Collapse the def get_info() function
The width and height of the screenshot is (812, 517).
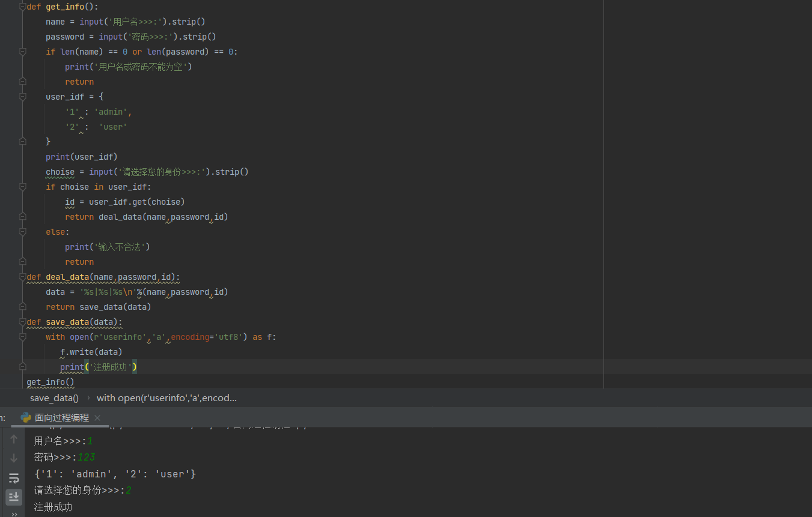23,7
